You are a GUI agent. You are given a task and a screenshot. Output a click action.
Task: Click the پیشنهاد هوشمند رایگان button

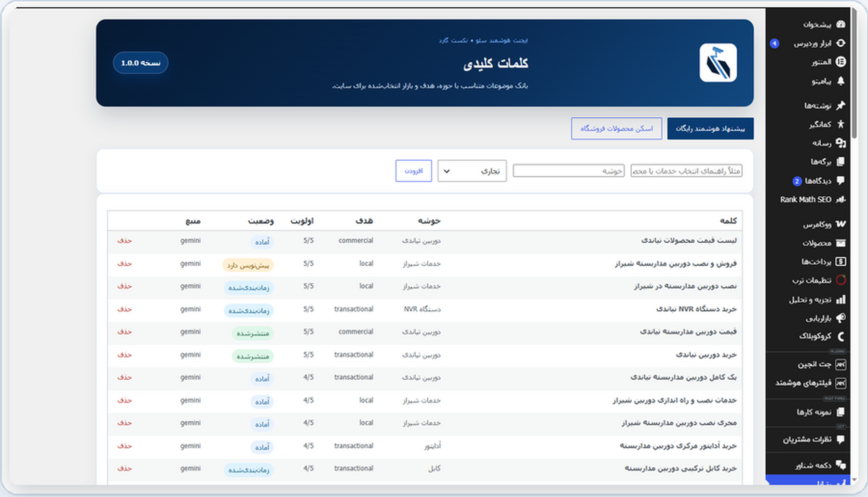click(710, 129)
